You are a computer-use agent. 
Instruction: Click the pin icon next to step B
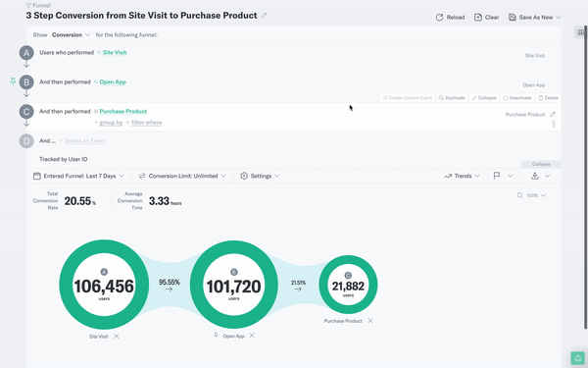coord(13,81)
